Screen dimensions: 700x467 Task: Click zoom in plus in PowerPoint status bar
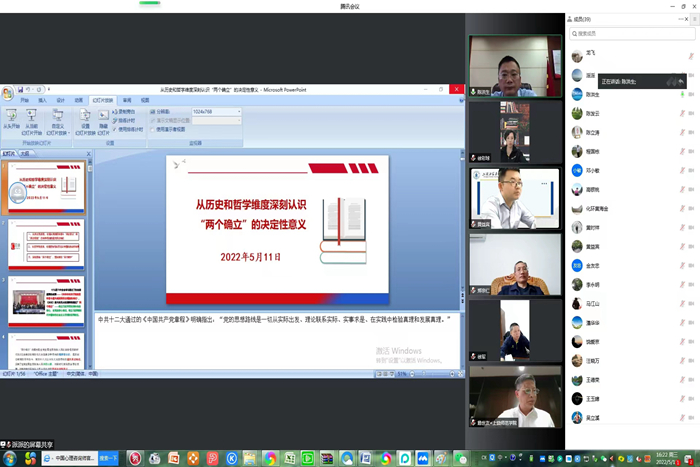452,374
